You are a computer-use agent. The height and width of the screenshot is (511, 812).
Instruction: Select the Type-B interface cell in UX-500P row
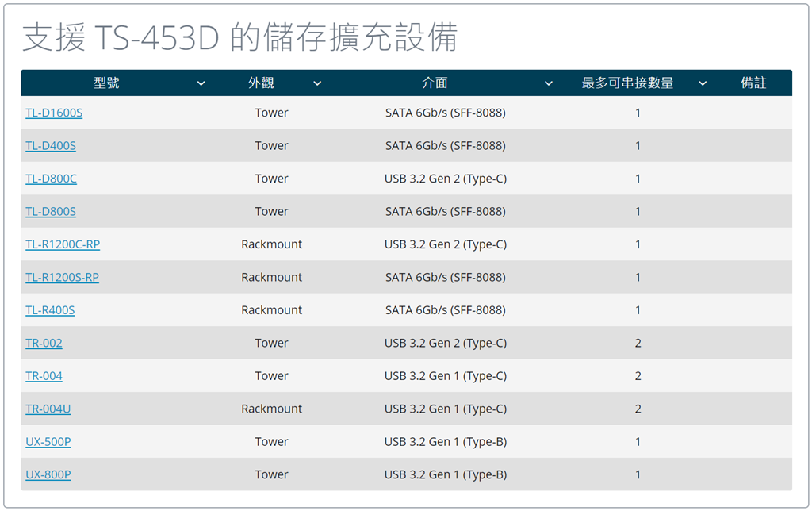446,441
